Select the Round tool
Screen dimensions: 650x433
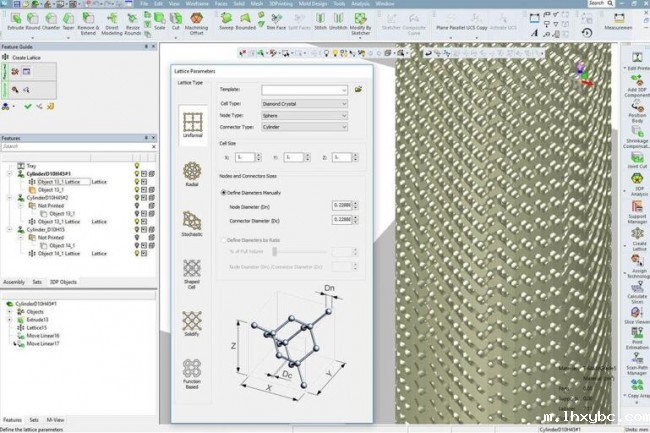(33, 22)
